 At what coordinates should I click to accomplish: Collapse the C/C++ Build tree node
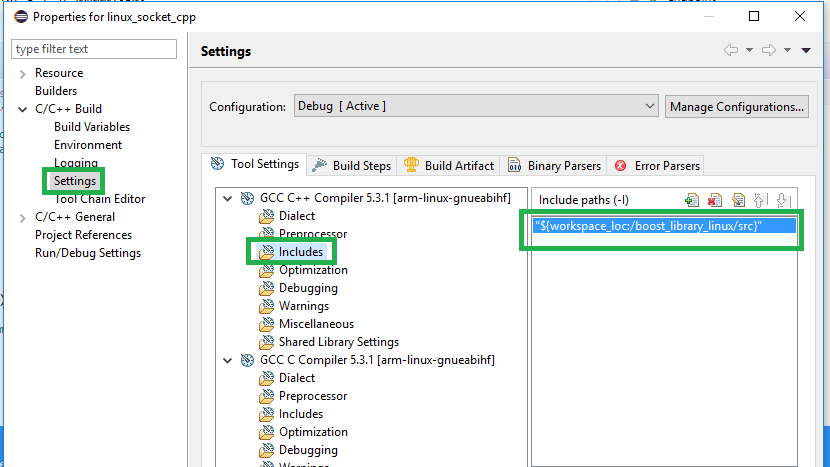pos(23,109)
